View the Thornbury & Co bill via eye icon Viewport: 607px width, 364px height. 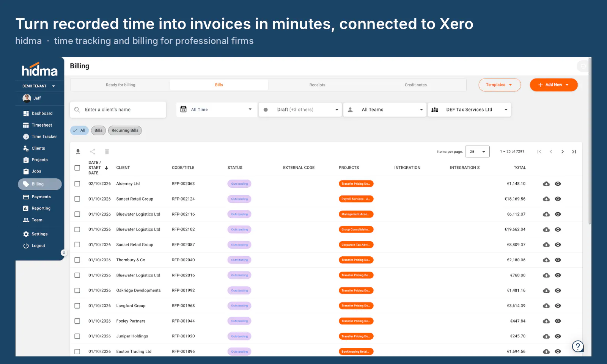point(558,260)
